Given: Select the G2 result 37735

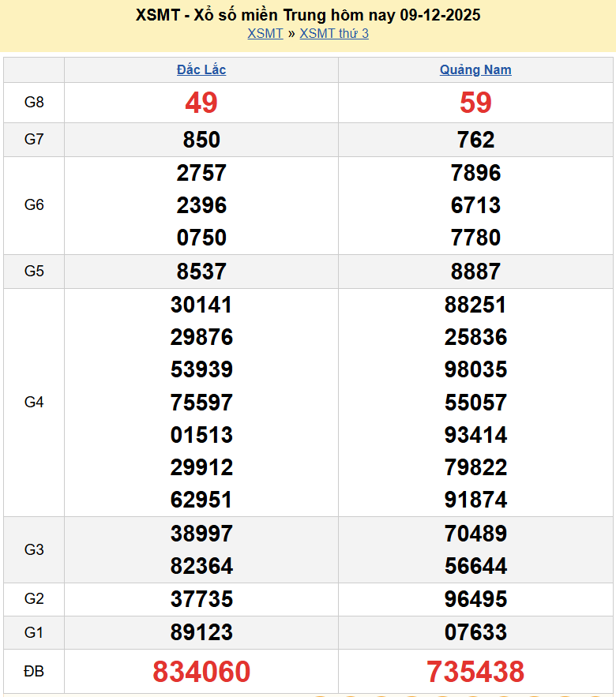Looking at the screenshot, I should (201, 599).
